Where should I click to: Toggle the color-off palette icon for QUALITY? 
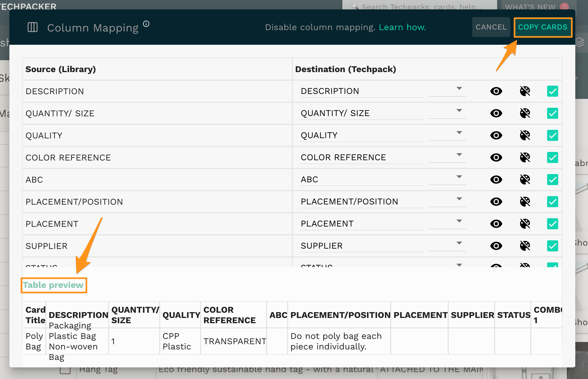pyautogui.click(x=525, y=135)
